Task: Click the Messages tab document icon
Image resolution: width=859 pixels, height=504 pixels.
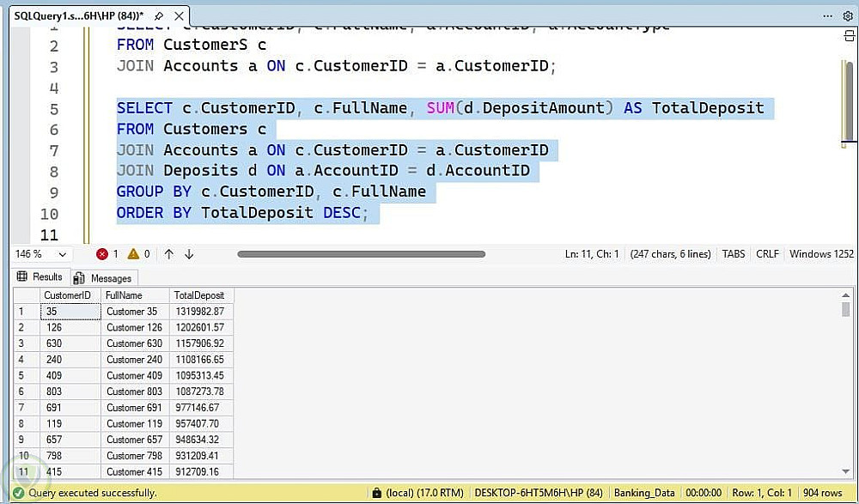Action: (x=79, y=277)
